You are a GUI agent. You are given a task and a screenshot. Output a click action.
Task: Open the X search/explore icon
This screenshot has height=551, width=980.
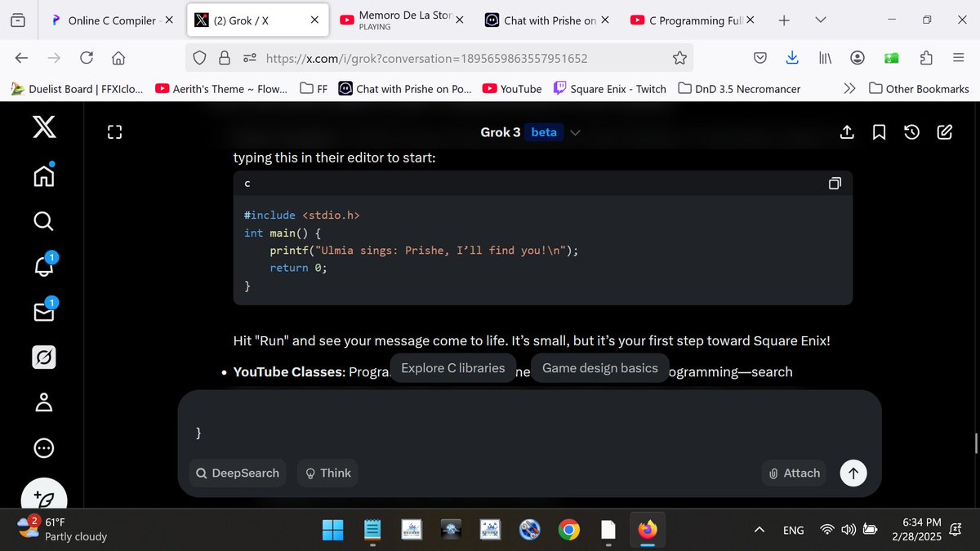[x=44, y=220]
